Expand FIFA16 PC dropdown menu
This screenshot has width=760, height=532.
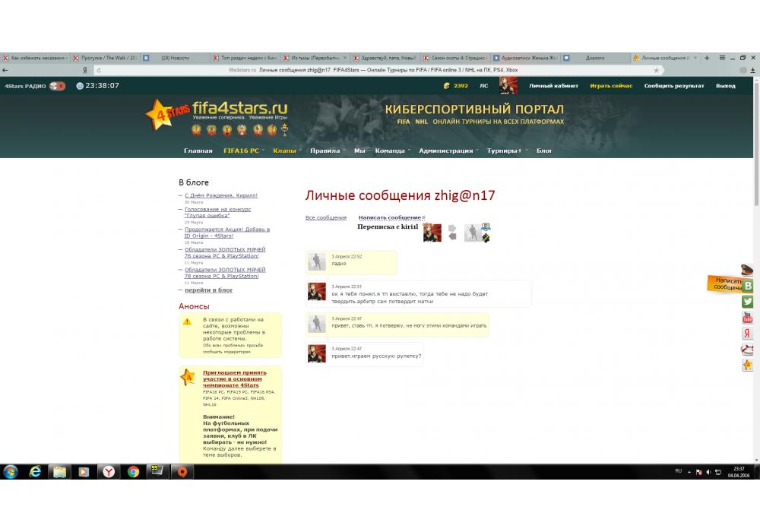click(244, 150)
